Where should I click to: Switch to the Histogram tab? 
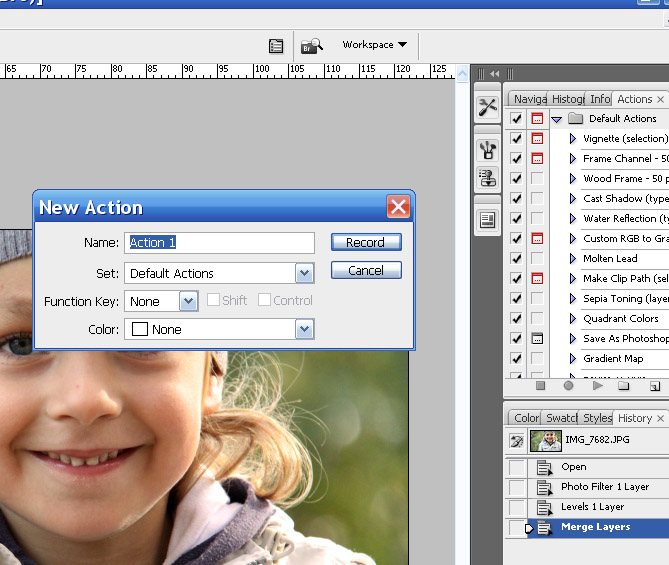pyautogui.click(x=567, y=99)
